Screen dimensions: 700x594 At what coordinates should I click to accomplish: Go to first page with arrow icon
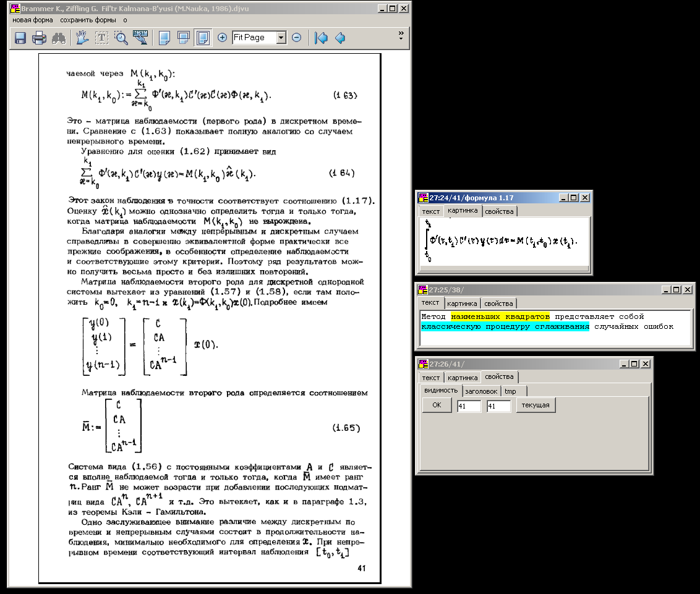coord(320,38)
